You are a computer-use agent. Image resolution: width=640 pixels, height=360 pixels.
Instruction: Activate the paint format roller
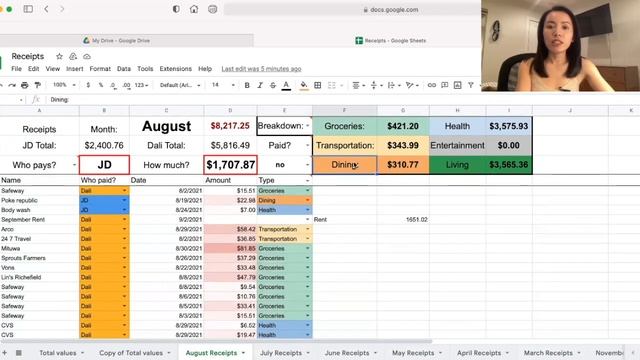click(38, 85)
